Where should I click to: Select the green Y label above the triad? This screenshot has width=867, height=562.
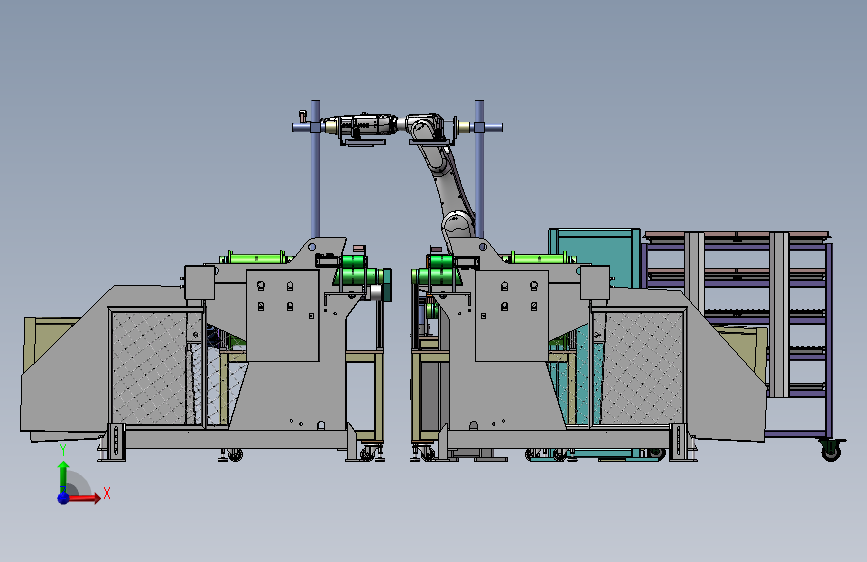point(63,450)
